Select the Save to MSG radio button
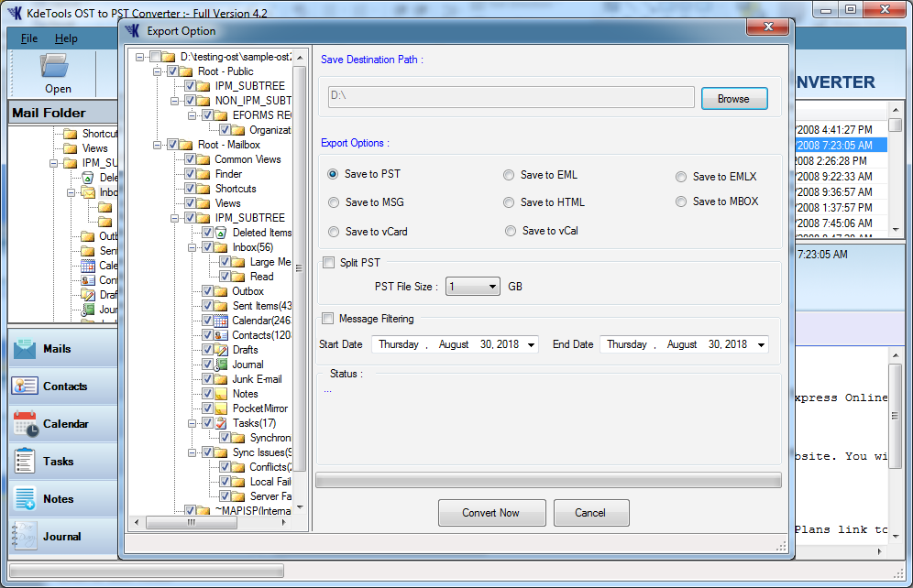913x588 pixels. (334, 202)
